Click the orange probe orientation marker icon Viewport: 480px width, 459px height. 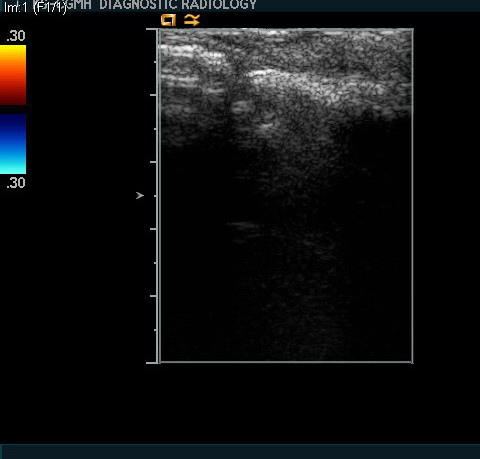tap(168, 20)
